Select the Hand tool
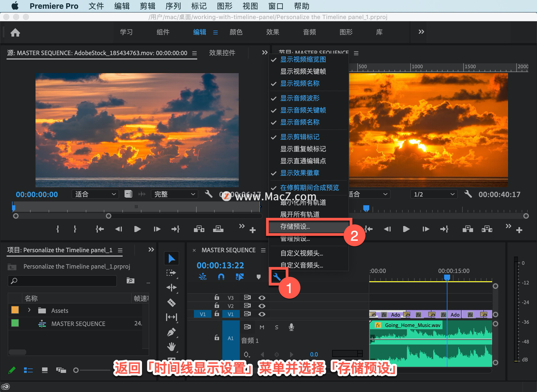Screen dimensions: 537x392 [171, 347]
